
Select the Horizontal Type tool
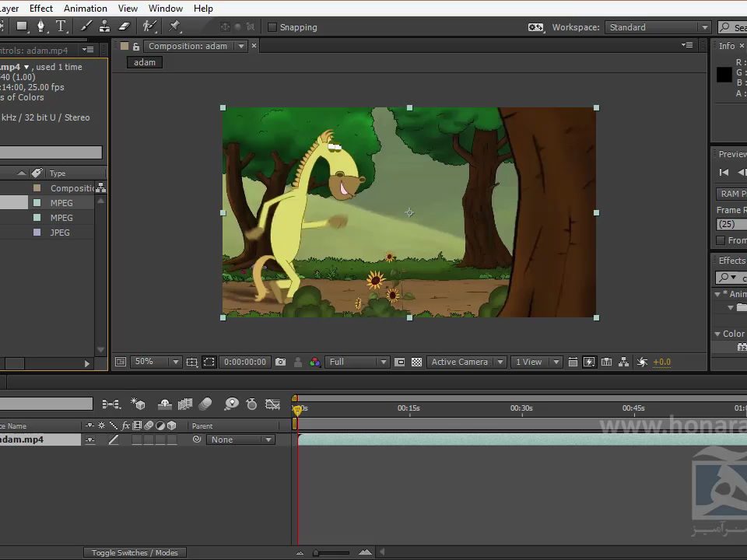(61, 26)
